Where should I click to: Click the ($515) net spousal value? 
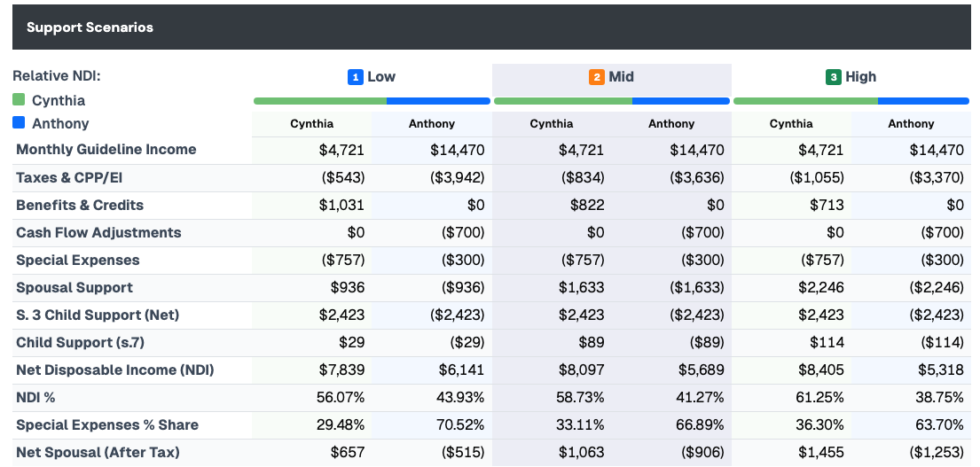[x=462, y=453]
